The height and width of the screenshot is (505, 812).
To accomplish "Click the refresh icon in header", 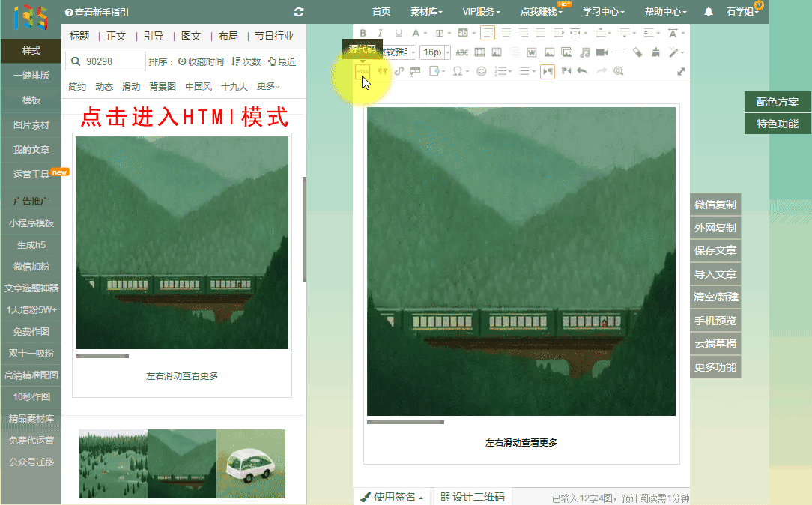I will (x=299, y=12).
